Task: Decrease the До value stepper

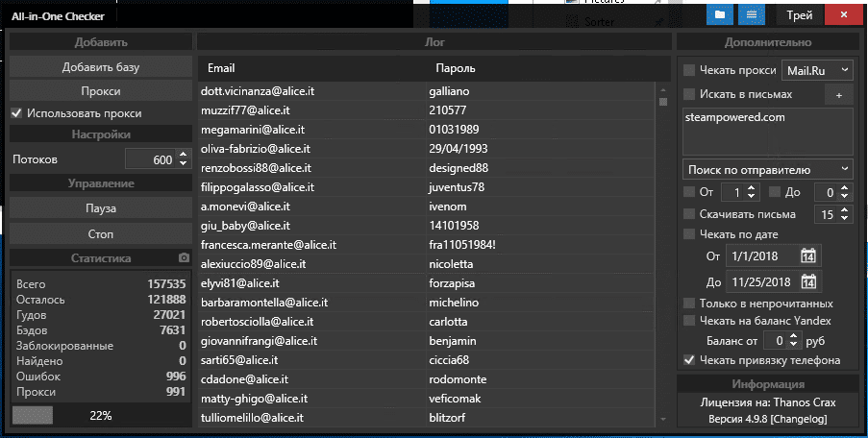Action: pyautogui.click(x=844, y=196)
